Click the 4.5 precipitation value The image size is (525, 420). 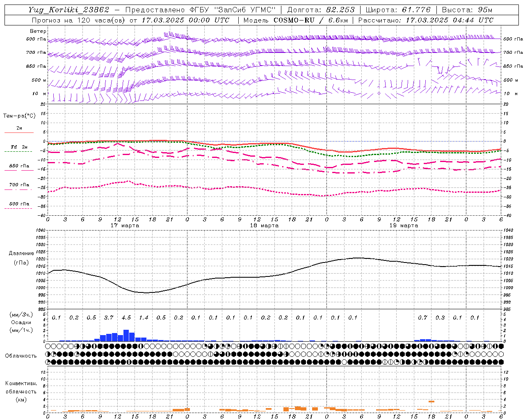[126, 318]
